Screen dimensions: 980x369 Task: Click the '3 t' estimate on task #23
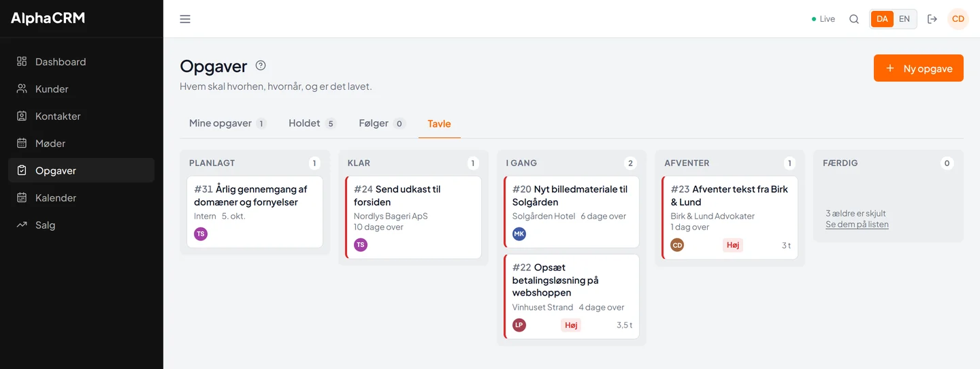coord(786,246)
